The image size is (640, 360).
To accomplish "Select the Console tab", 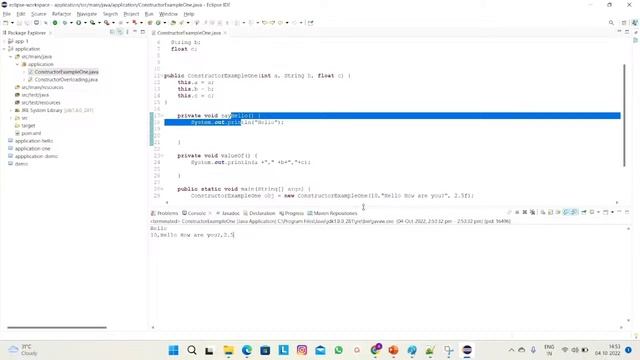I will [x=194, y=213].
